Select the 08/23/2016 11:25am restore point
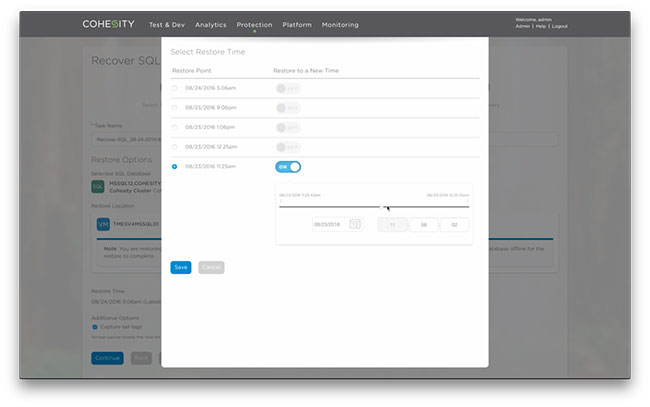 175,167
